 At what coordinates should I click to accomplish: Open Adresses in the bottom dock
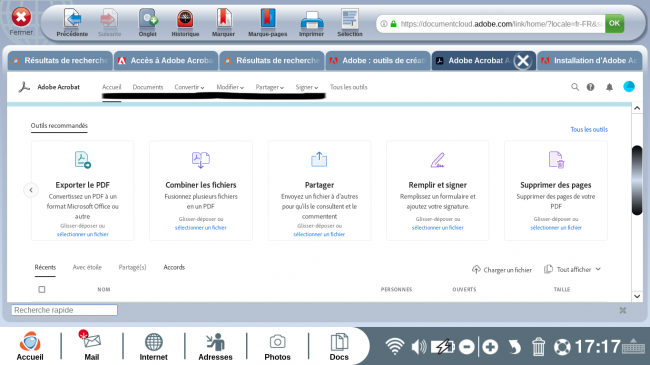[x=215, y=346]
